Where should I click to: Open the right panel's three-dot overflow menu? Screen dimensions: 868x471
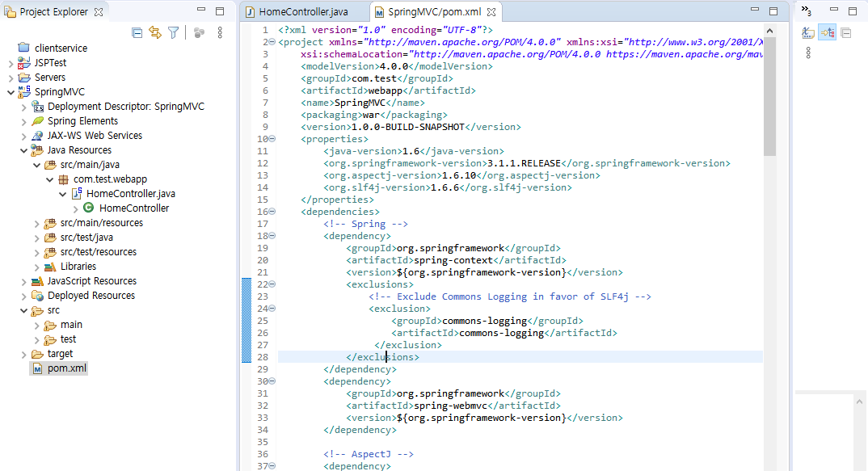pyautogui.click(x=809, y=53)
